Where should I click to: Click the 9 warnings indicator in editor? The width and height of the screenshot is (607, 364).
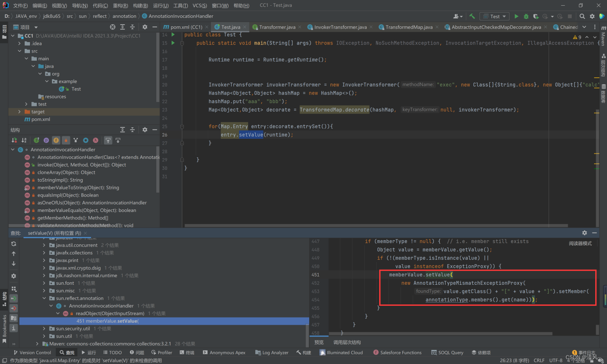point(577,37)
